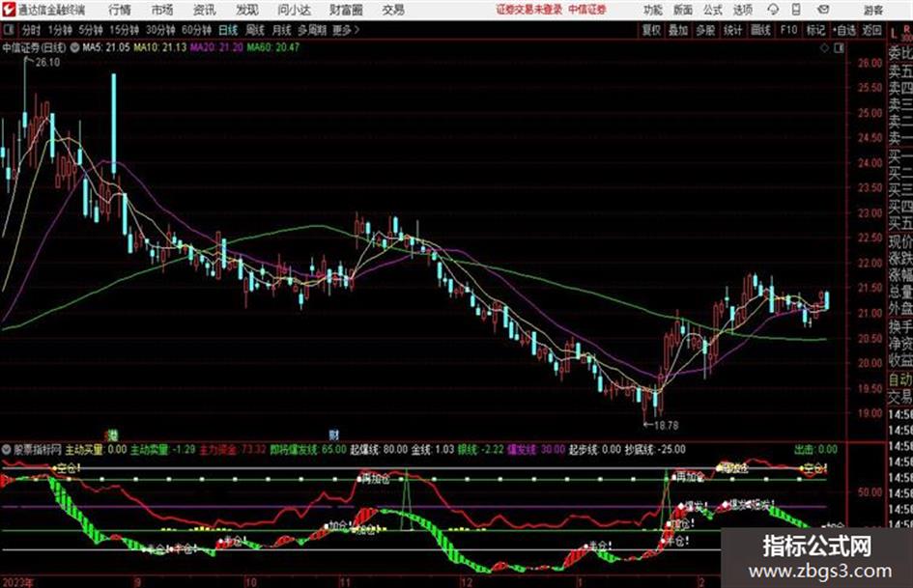Click the 出击 indicator label

804,449
